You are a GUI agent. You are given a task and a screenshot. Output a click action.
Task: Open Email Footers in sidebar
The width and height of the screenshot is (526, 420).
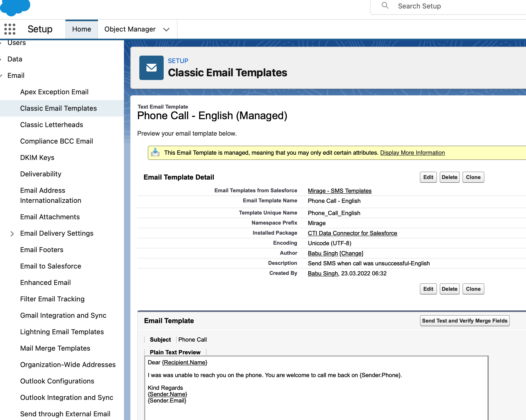(x=42, y=250)
